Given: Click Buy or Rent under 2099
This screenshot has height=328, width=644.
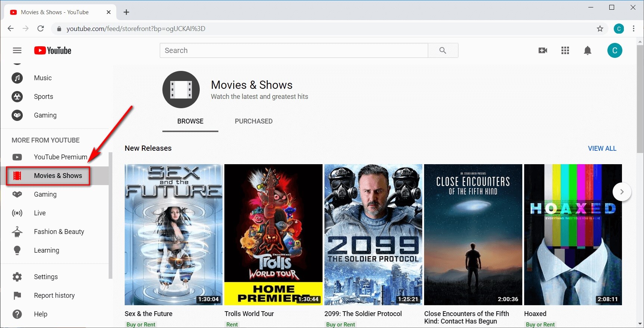Looking at the screenshot, I should pos(340,325).
